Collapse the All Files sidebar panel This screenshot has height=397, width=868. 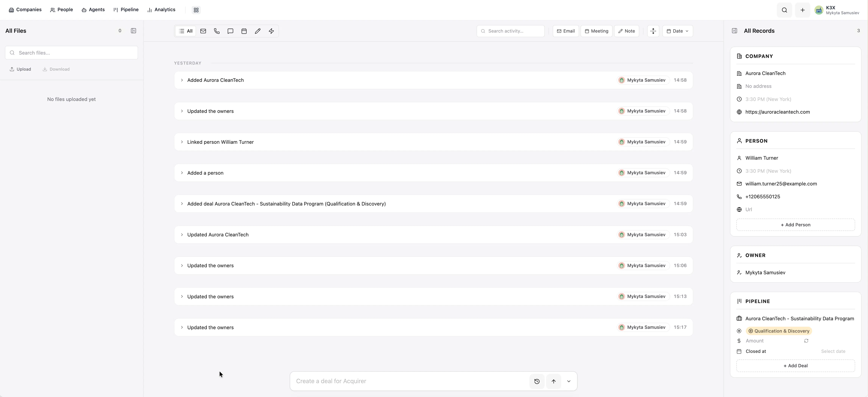133,31
